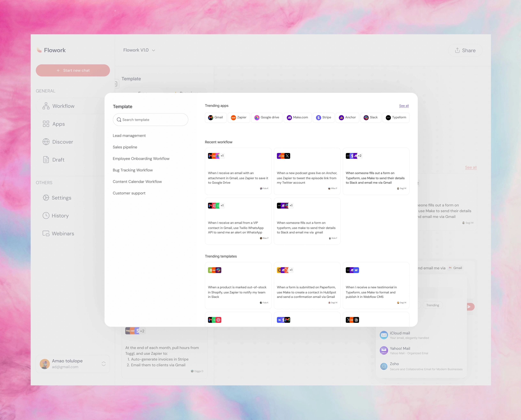Select the Slack trending app chip
Viewport: 521px width, 420px height.
click(371, 118)
